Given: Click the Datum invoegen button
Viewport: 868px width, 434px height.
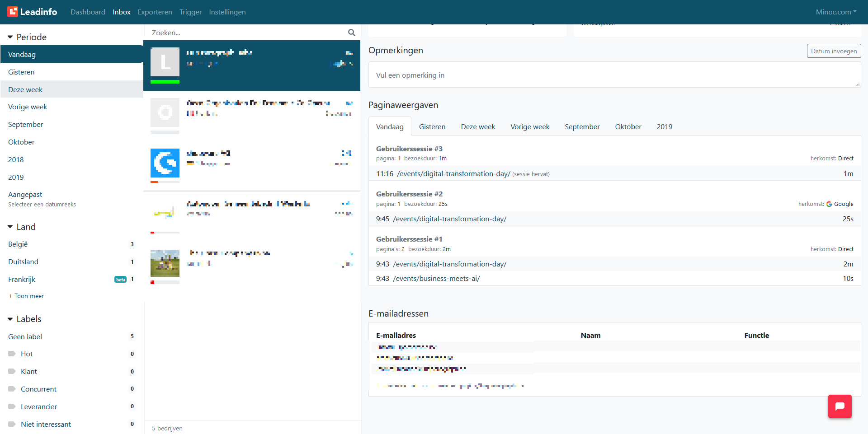Looking at the screenshot, I should point(834,51).
